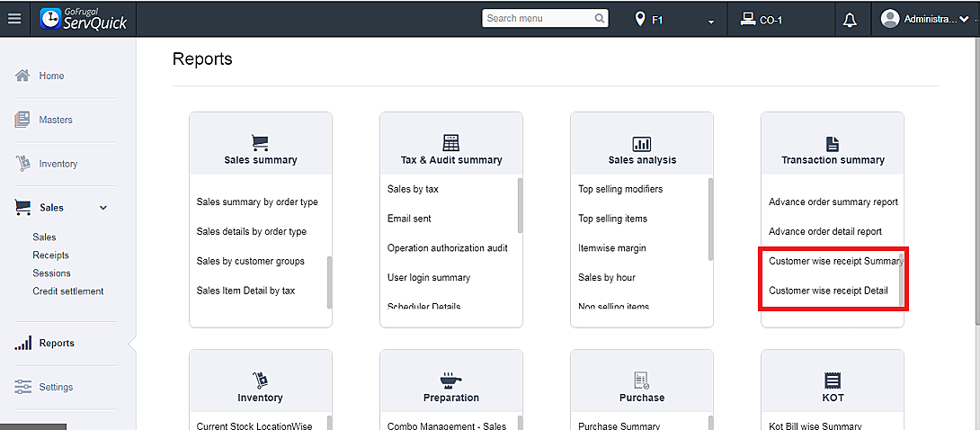980x430 pixels.
Task: Open Credit settlement under Sales
Action: pos(68,291)
